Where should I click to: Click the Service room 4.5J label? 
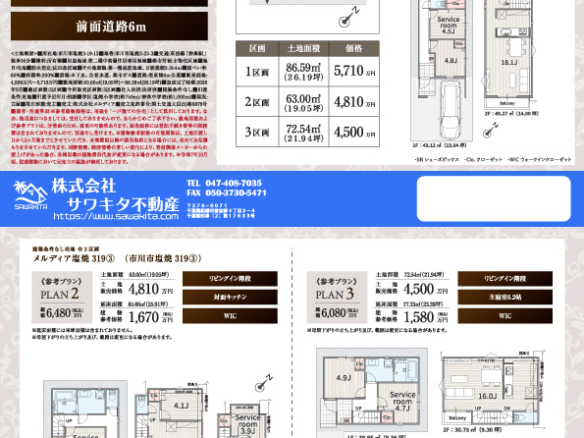(x=448, y=25)
